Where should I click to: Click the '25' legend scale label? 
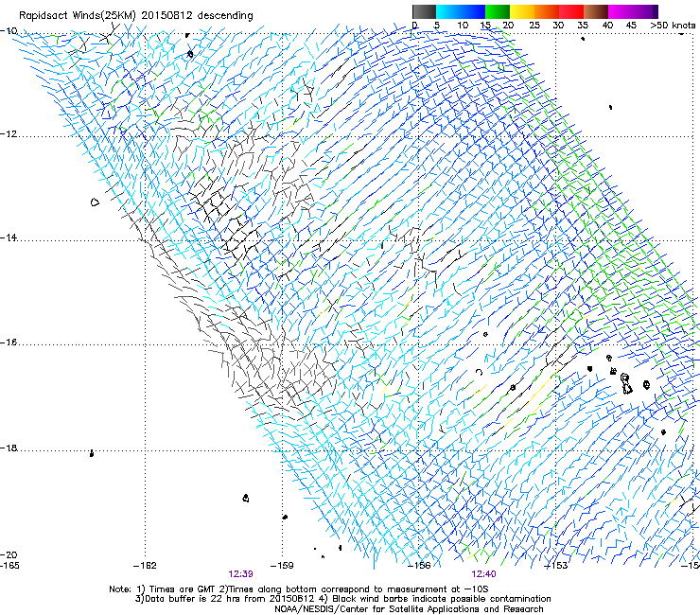(534, 26)
